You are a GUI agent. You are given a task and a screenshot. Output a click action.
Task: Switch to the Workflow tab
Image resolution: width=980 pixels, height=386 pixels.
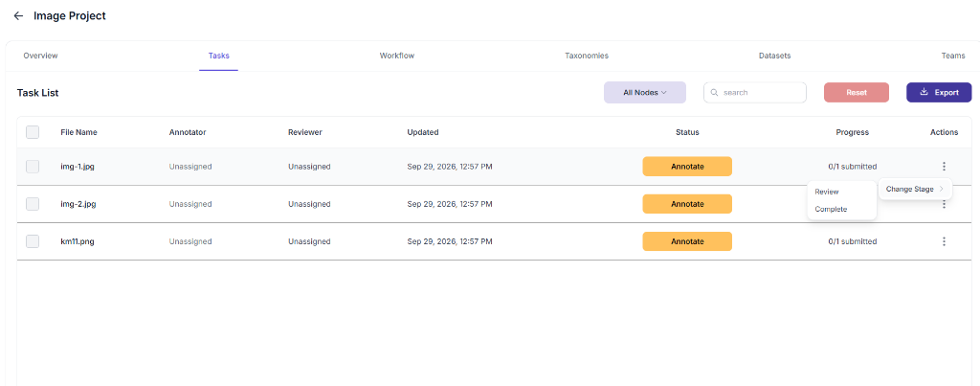tap(397, 56)
